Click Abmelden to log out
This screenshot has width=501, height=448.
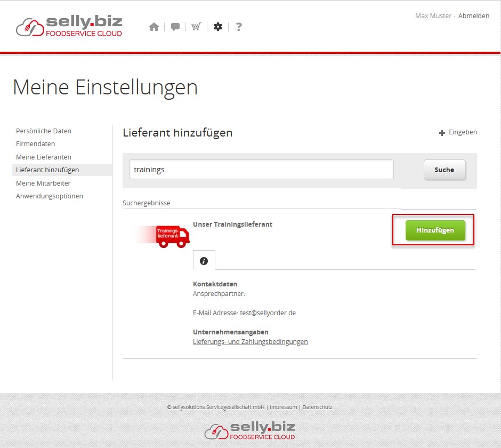point(473,15)
